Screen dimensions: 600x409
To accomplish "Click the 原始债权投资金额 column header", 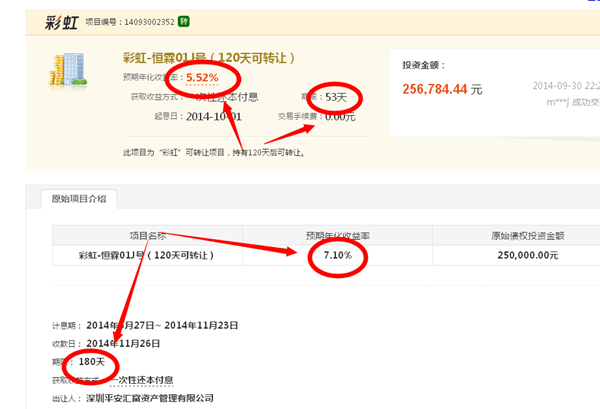I will click(528, 236).
